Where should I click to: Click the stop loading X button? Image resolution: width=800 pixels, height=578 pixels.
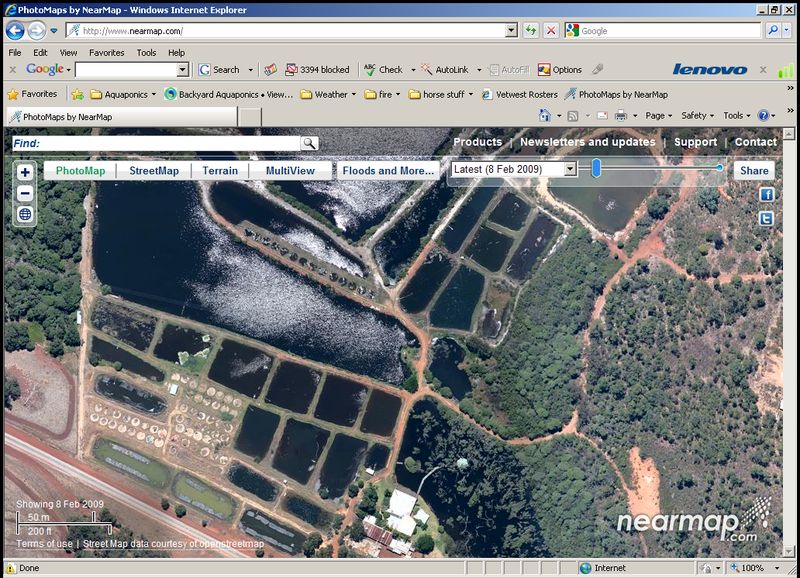[551, 31]
